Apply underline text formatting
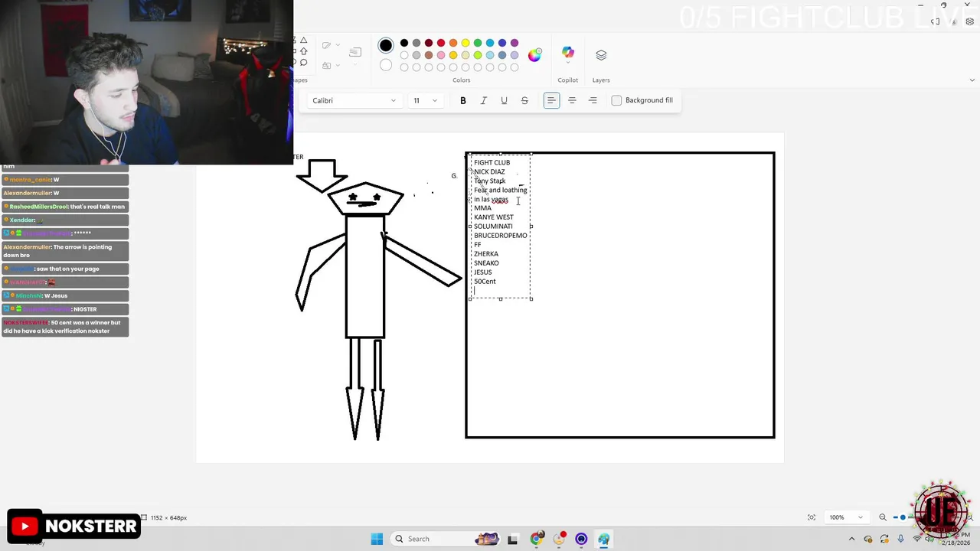 (x=504, y=100)
